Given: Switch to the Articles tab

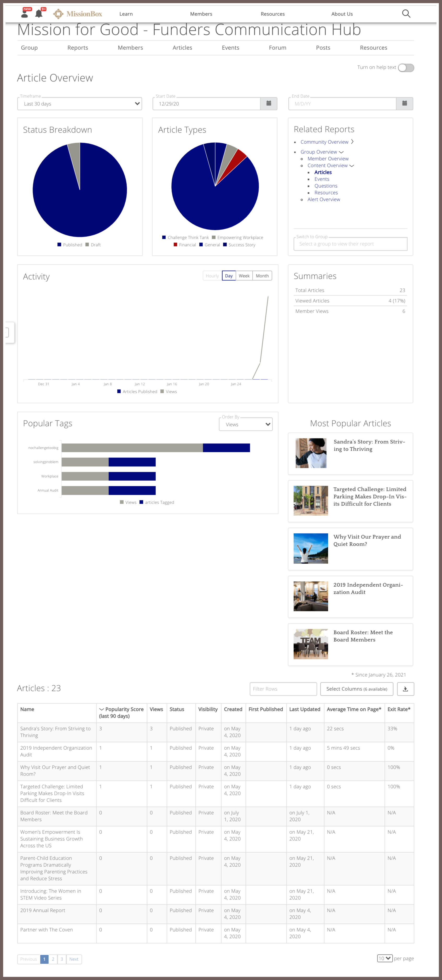Looking at the screenshot, I should click(182, 48).
